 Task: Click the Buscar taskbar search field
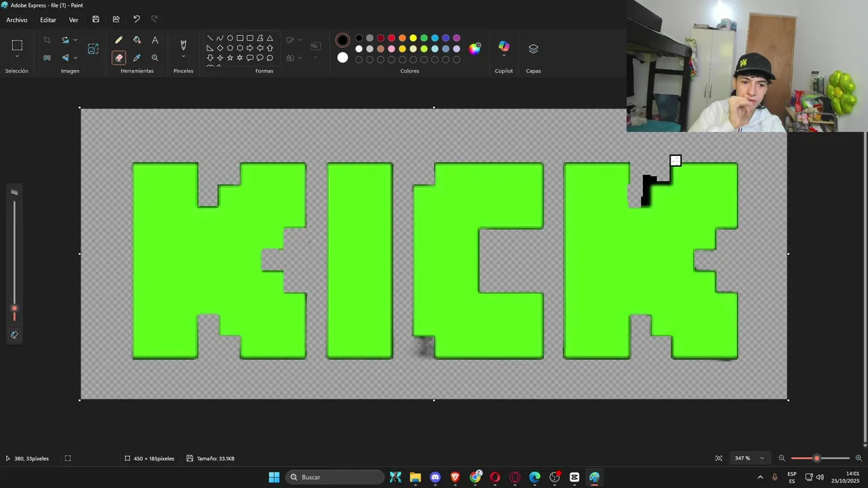click(335, 477)
